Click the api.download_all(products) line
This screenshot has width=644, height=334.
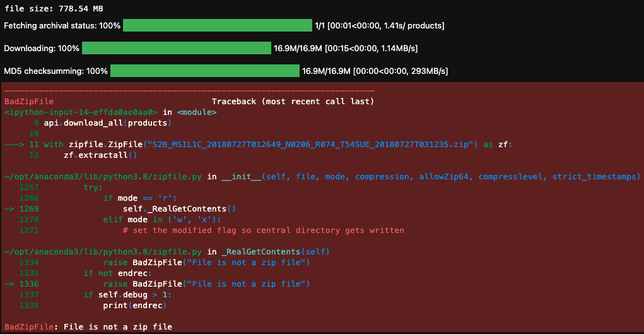pyautogui.click(x=107, y=122)
